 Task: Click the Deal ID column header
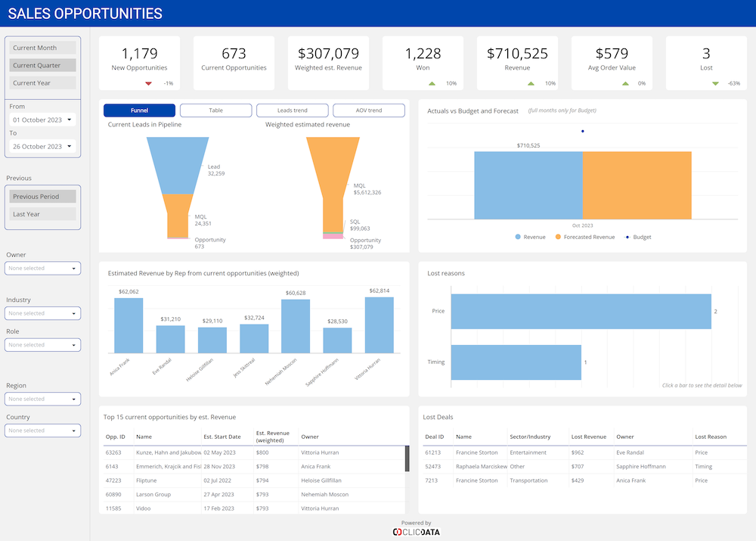click(x=435, y=437)
